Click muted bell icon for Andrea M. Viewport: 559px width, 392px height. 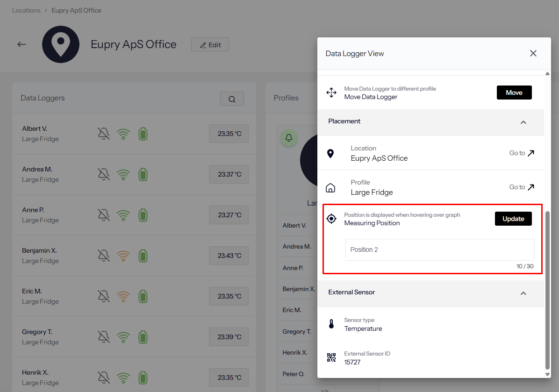coord(104,175)
